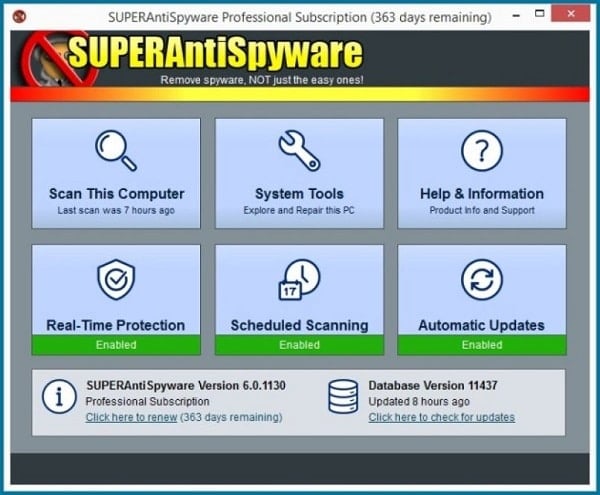Open Help & Information tile label

tap(481, 194)
